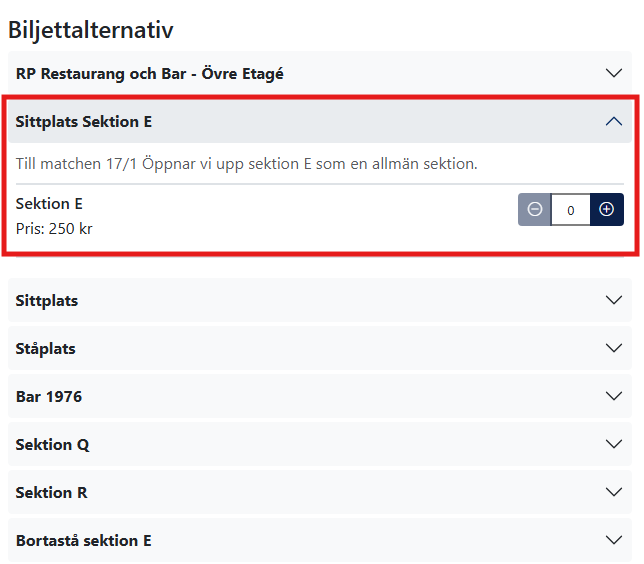Image resolution: width=644 pixels, height=564 pixels.
Task: Select the Sektion Q heading
Action: coord(53,444)
